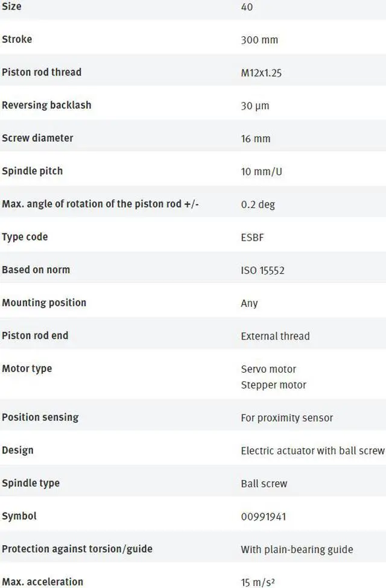
Task: Click the "ISO 15552" norm value
Action: click(x=262, y=270)
